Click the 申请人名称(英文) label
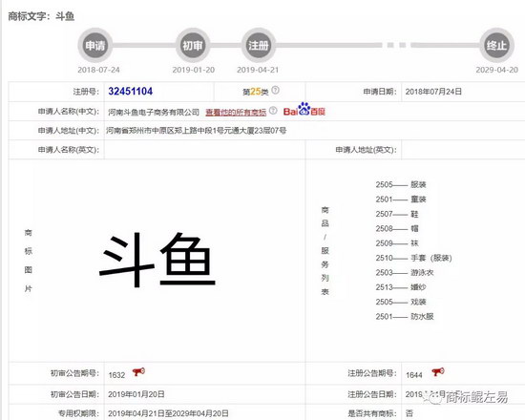Image resolution: width=525 pixels, height=420 pixels. tap(69, 149)
